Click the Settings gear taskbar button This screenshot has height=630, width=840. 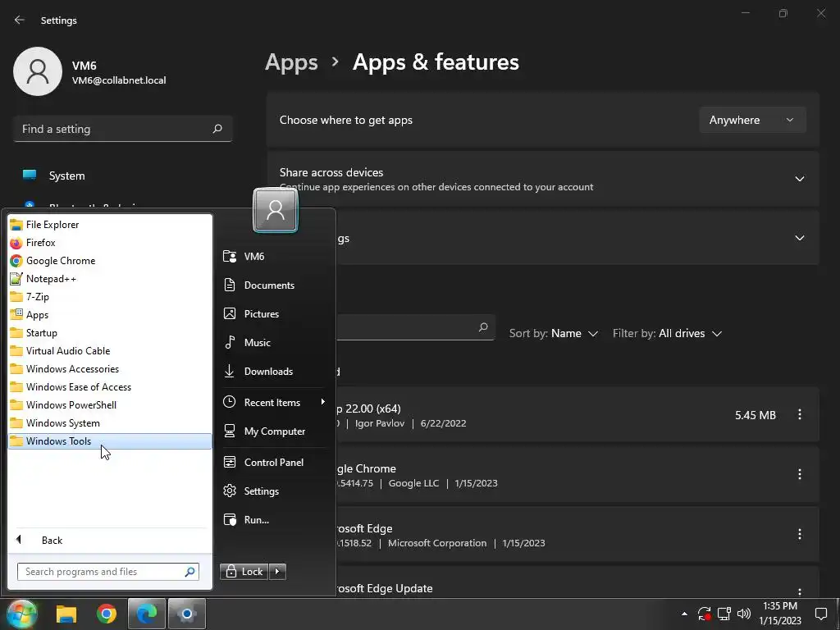pos(187,614)
